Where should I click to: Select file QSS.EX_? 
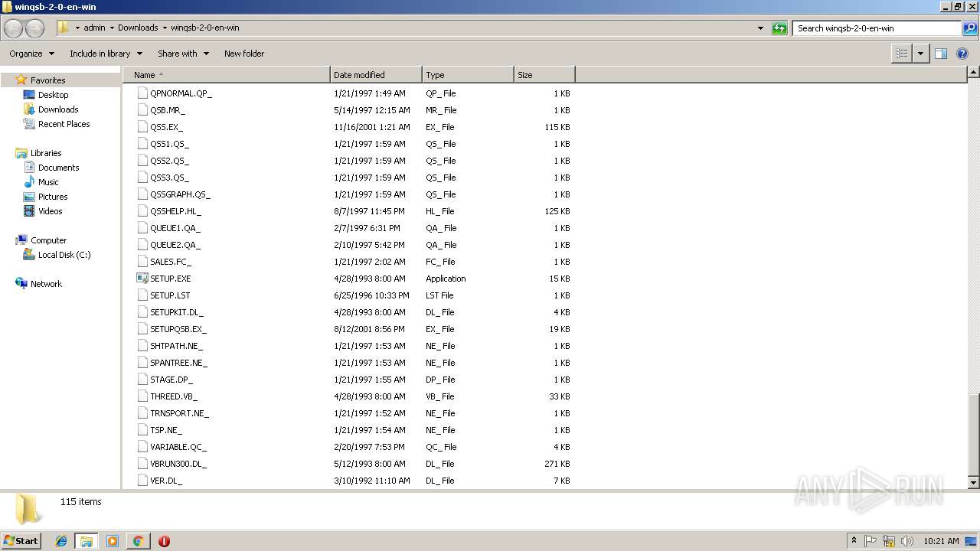point(166,127)
